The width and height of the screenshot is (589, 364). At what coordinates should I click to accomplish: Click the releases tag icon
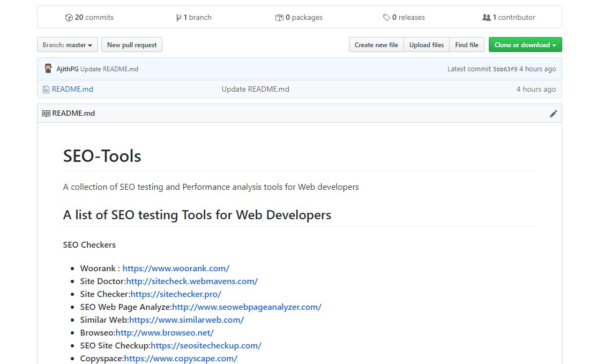tap(386, 17)
